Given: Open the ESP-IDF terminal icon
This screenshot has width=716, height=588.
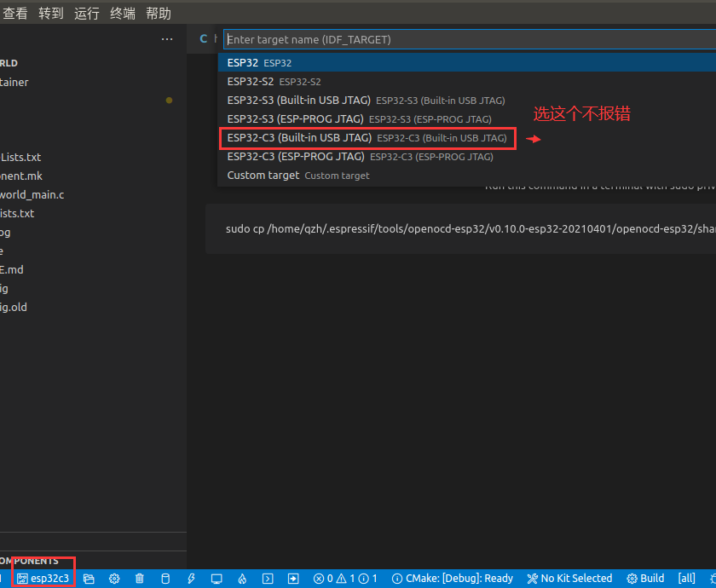Looking at the screenshot, I should (x=268, y=579).
